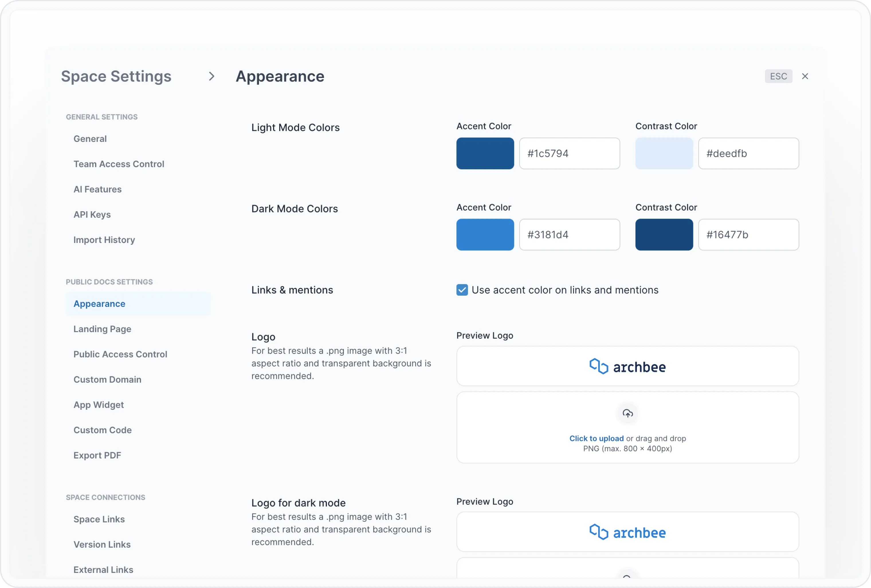Open Version Links in sidebar
871x588 pixels.
point(102,544)
